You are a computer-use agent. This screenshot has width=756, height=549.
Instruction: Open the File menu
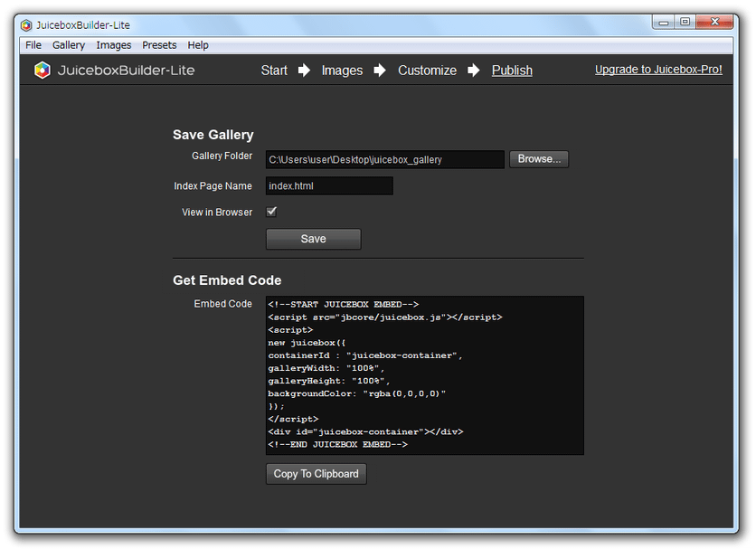point(33,45)
